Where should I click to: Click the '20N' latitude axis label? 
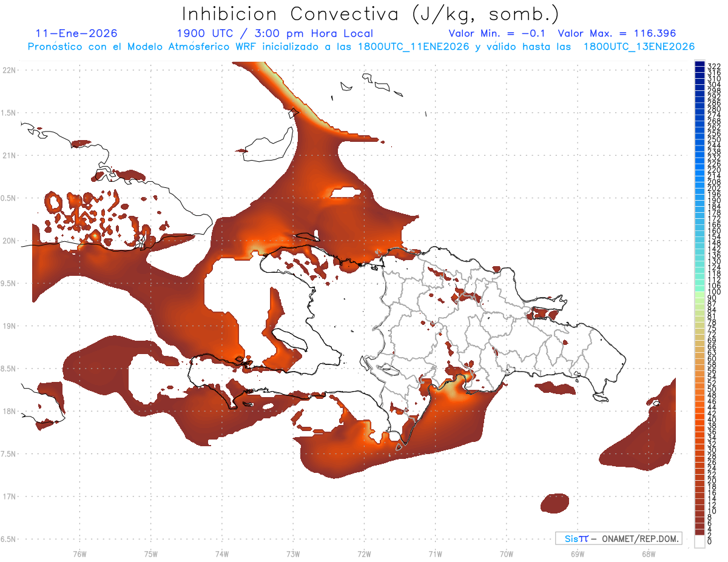coord(9,241)
